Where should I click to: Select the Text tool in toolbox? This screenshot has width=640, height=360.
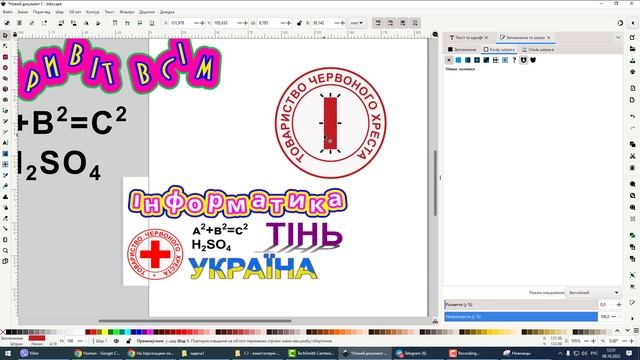point(5,143)
